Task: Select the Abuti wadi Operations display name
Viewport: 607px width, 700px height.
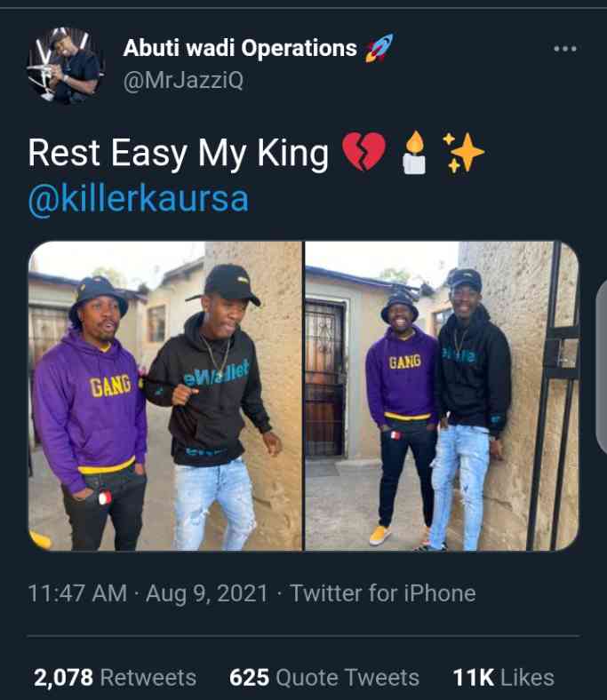Action: (240, 48)
